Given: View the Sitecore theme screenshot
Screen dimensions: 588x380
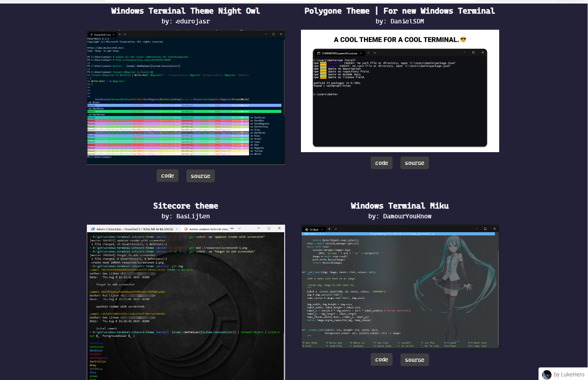Looking at the screenshot, I should 186,302.
